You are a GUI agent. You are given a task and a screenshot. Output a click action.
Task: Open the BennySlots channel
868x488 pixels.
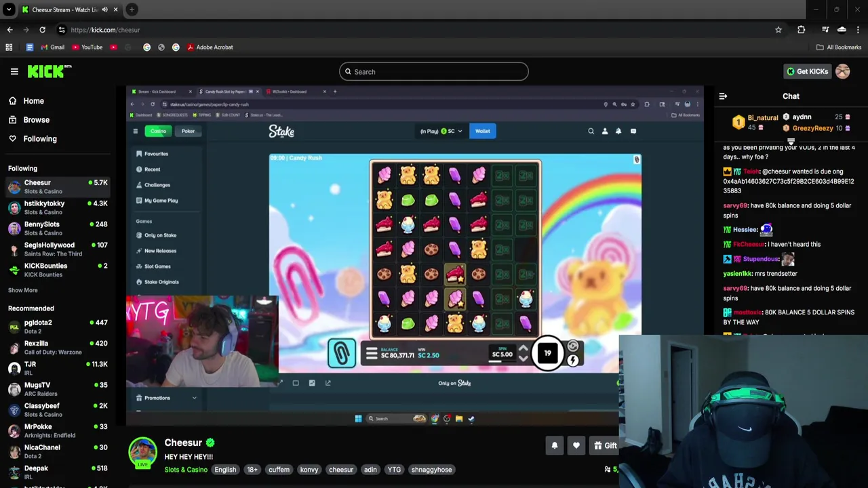[x=58, y=228]
